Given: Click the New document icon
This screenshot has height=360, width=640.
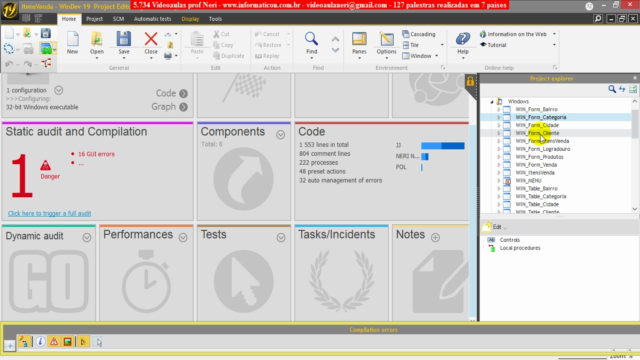Looking at the screenshot, I should tap(72, 39).
